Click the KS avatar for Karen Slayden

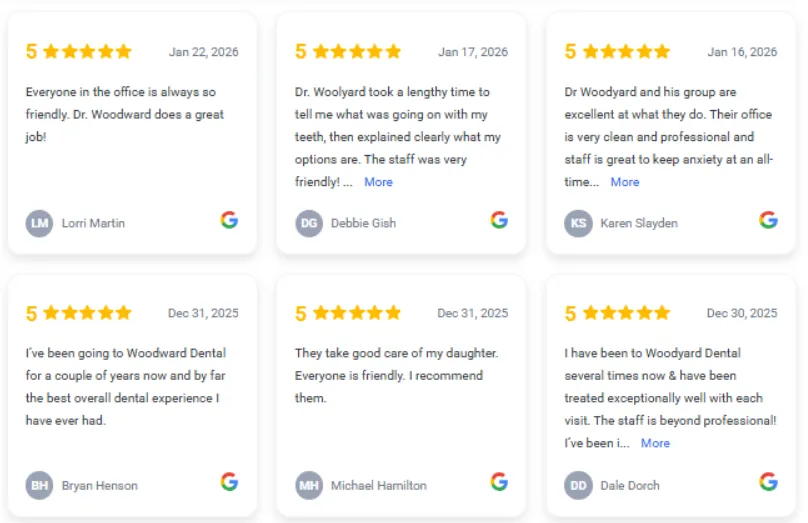[578, 223]
